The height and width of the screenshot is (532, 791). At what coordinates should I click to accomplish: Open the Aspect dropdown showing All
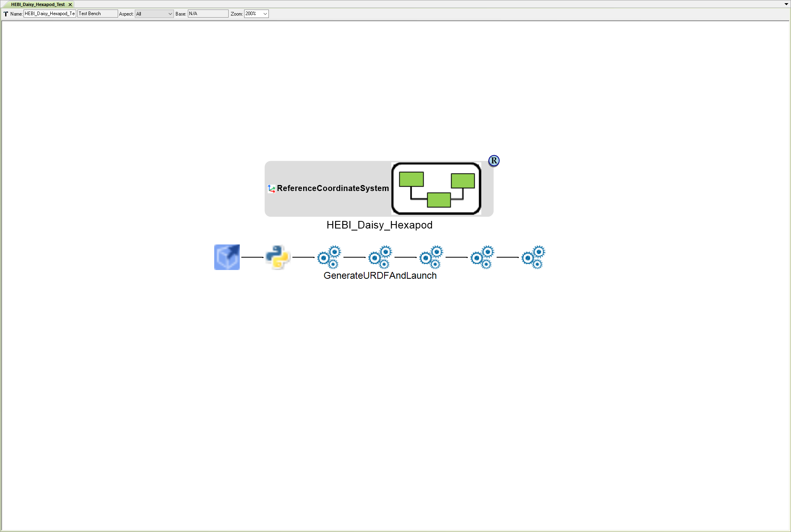(154, 14)
